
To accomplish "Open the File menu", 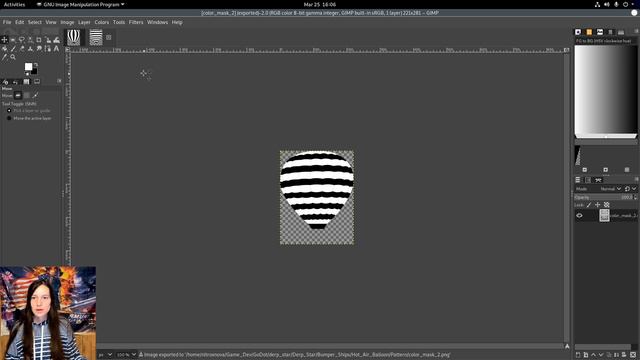I will [7, 22].
